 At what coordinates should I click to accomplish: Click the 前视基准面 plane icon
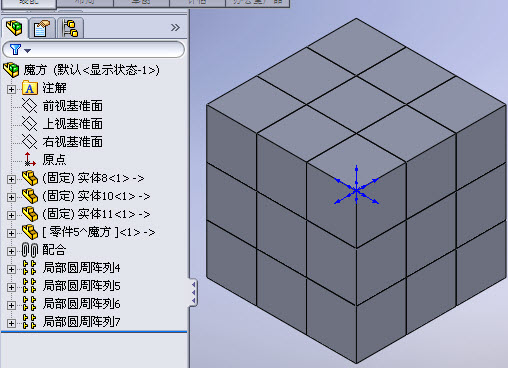[x=30, y=106]
